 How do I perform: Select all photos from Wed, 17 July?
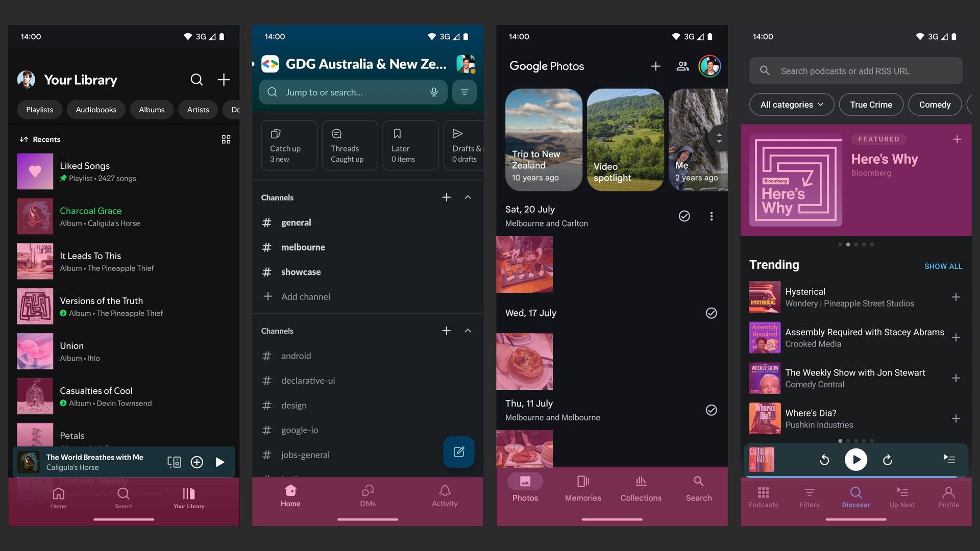tap(711, 313)
